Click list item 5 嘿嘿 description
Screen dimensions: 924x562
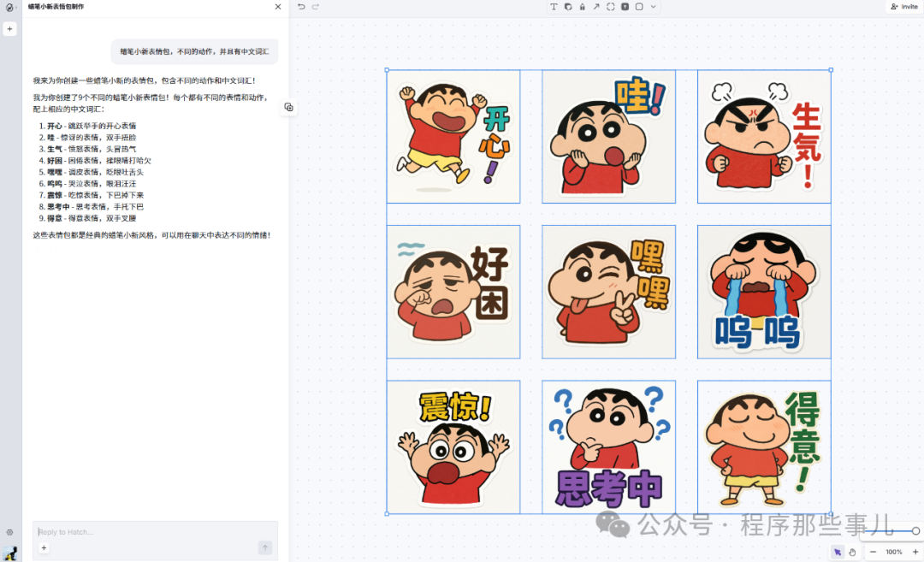(x=95, y=172)
